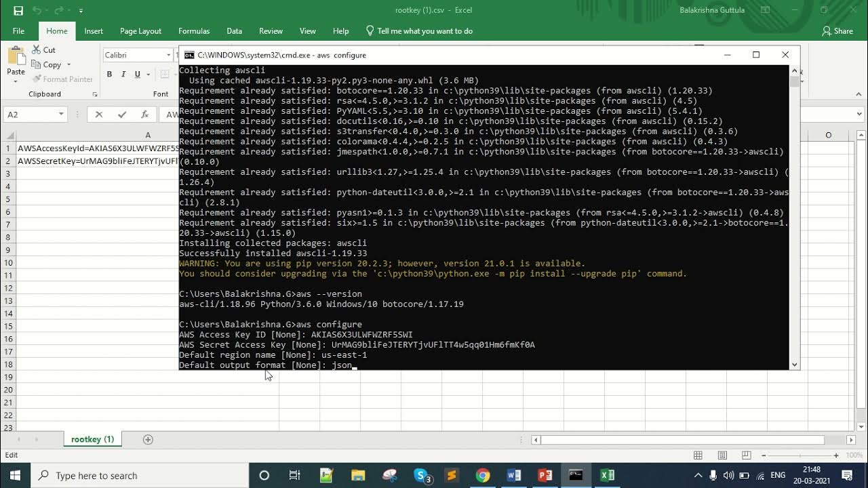This screenshot has height=488, width=868.
Task: Click the Windows Start button
Action: coord(15,475)
